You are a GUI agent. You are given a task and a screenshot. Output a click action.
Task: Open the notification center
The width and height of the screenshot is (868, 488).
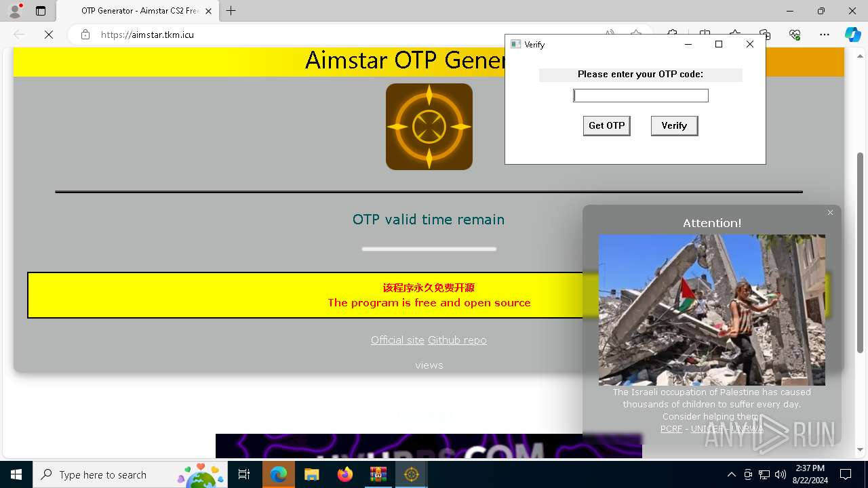pos(846,474)
